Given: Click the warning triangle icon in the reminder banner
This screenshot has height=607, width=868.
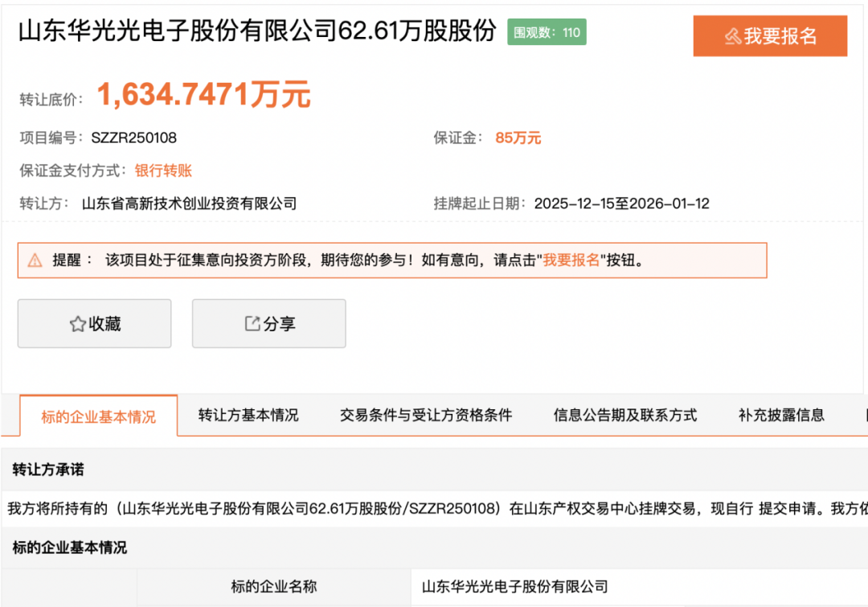Looking at the screenshot, I should pyautogui.click(x=33, y=259).
